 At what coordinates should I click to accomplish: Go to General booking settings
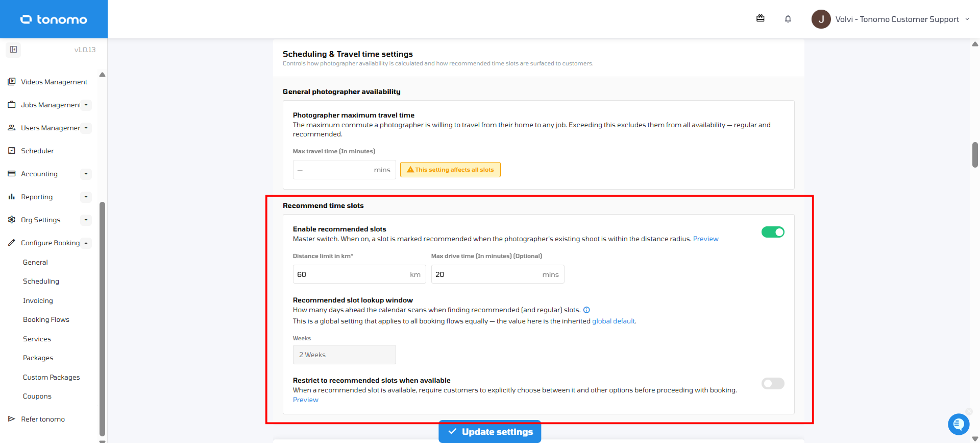click(x=35, y=262)
